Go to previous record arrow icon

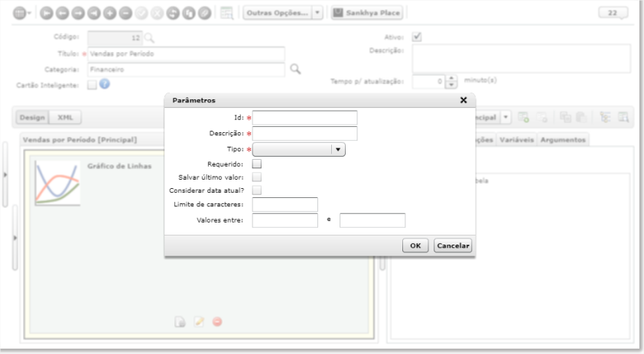(x=63, y=13)
